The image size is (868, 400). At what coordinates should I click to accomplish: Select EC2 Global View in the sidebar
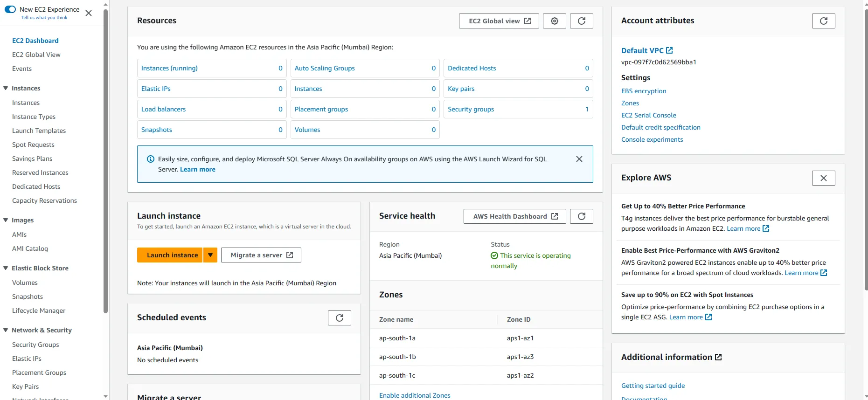(x=36, y=55)
